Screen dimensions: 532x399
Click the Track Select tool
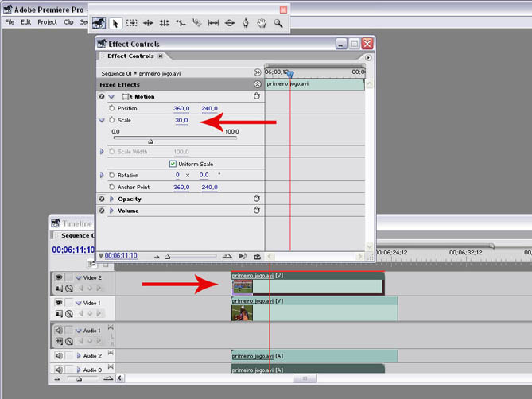[x=132, y=23]
